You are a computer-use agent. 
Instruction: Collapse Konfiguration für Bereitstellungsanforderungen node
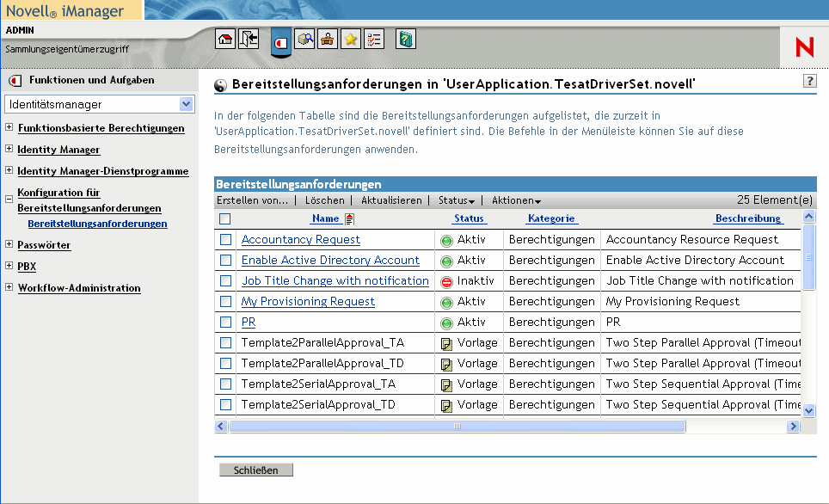pyautogui.click(x=9, y=198)
